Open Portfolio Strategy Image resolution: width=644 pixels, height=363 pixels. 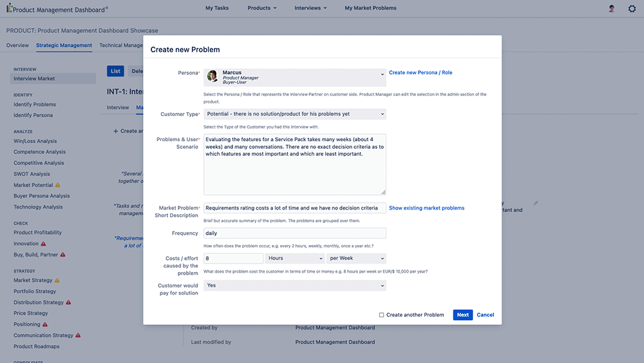click(x=35, y=291)
